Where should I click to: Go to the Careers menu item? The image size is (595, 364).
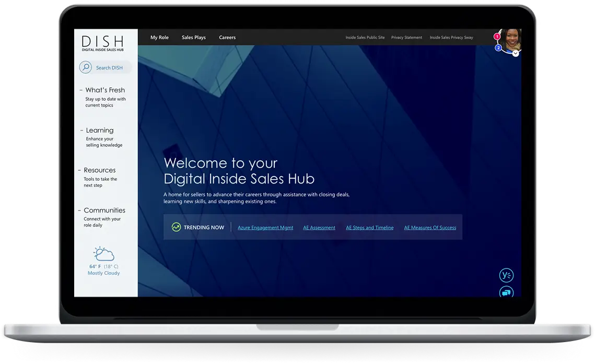[x=227, y=38]
